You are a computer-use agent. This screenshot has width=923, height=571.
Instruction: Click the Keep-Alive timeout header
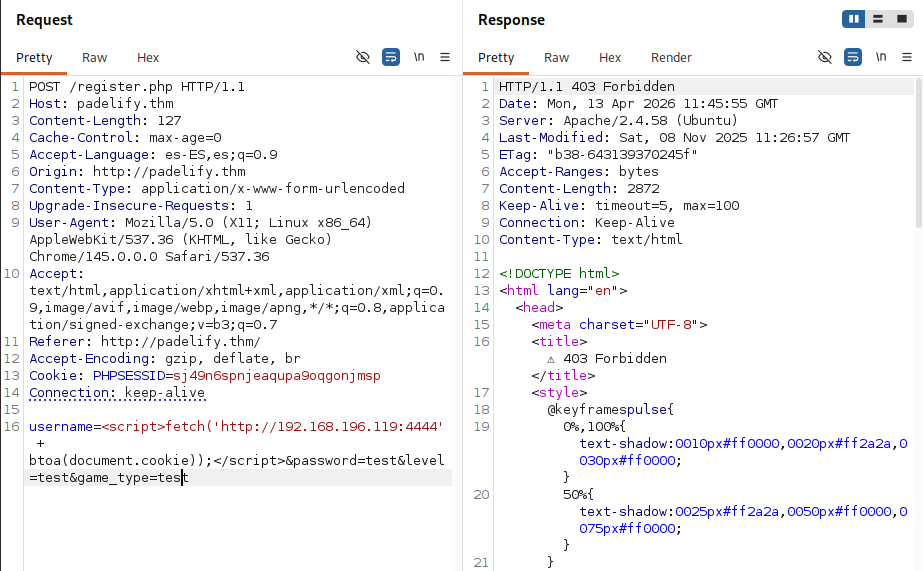[619, 206]
